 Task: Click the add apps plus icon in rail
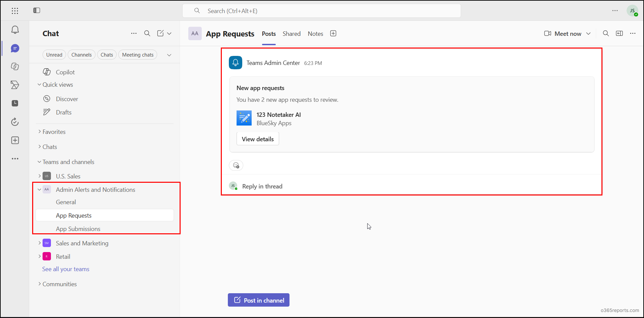(15, 140)
